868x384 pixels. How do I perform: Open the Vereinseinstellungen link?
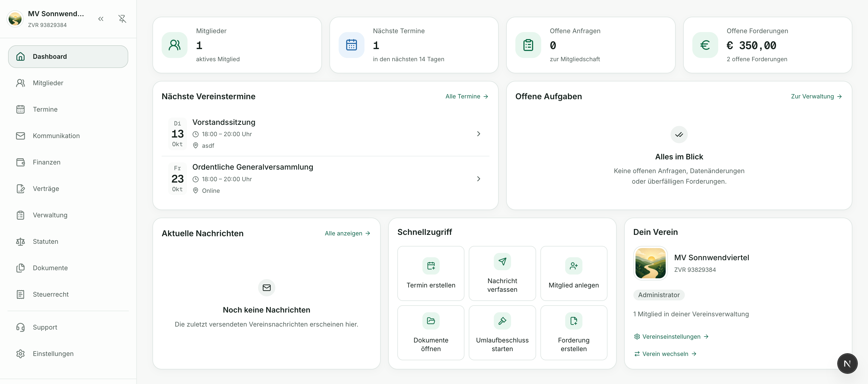click(671, 337)
